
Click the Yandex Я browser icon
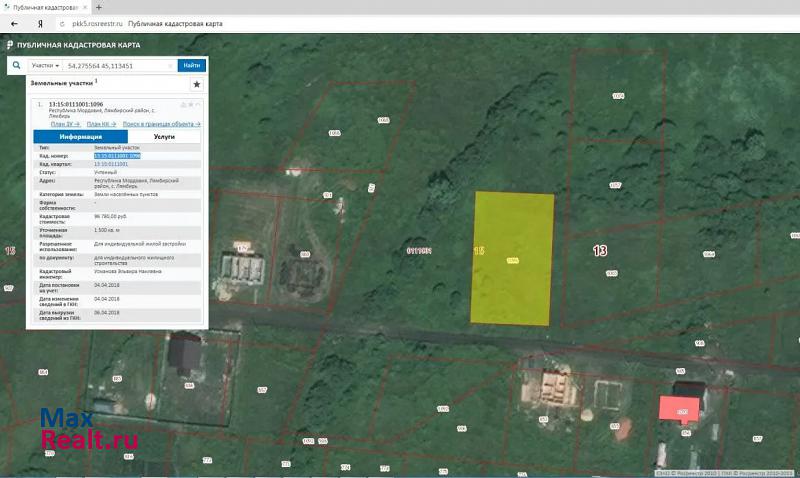pyautogui.click(x=39, y=23)
